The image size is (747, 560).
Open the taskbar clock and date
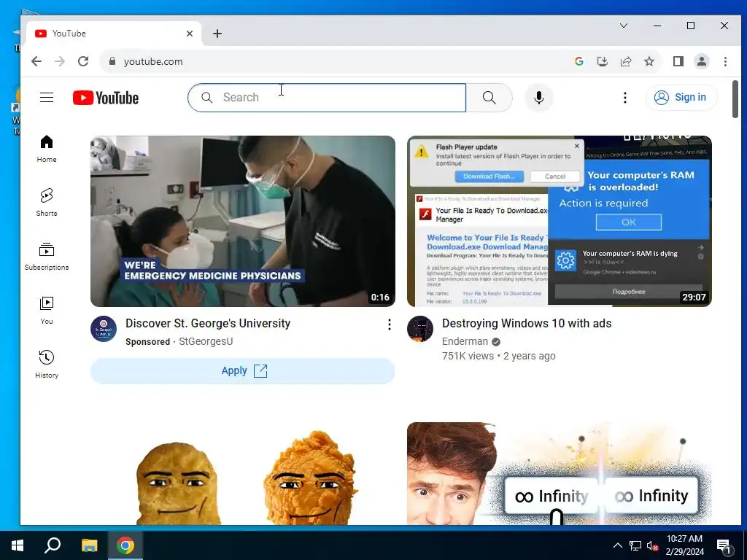click(x=684, y=545)
